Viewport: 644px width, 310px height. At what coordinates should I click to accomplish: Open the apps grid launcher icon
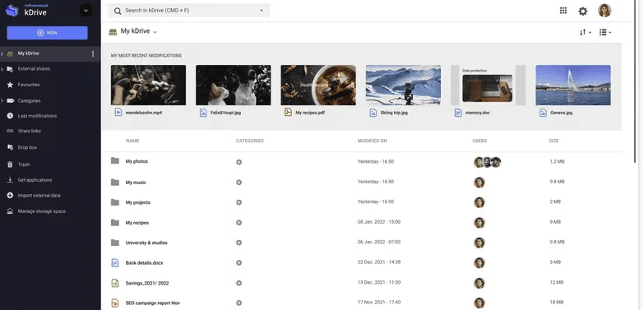pos(563,11)
